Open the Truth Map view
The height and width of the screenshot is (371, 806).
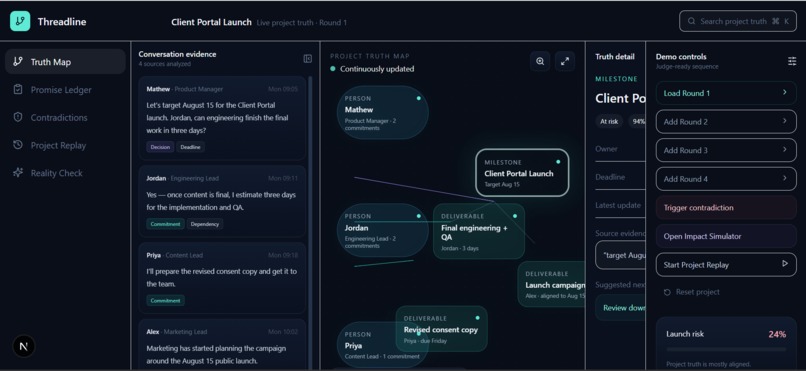pos(65,62)
